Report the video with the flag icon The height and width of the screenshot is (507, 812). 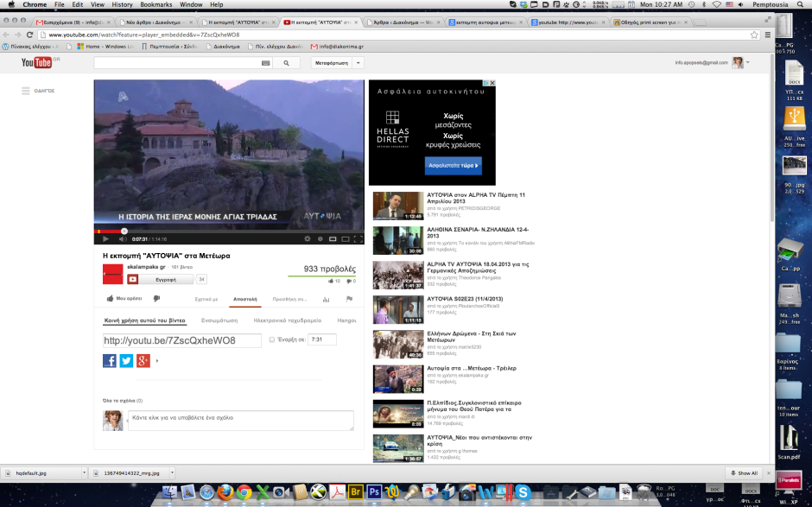[349, 299]
